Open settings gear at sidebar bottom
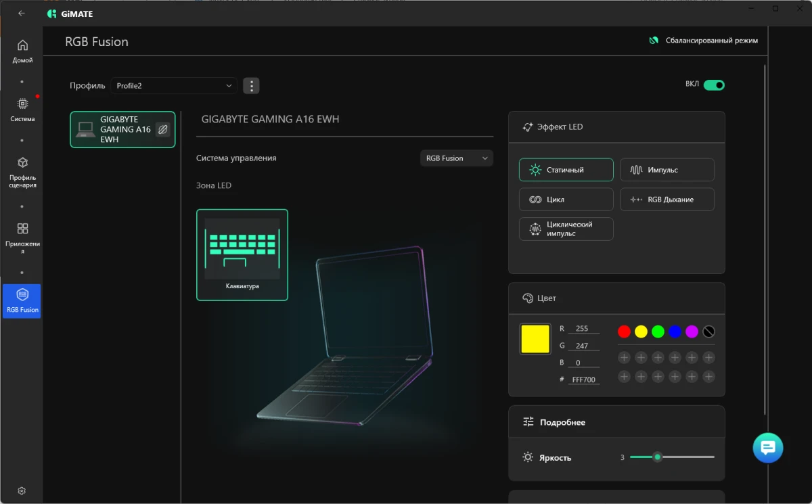Image resolution: width=812 pixels, height=504 pixels. point(22,490)
